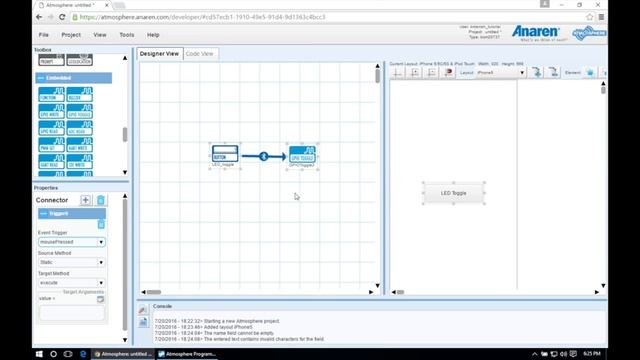Go back in the browser
Image resolution: width=640 pixels, height=360 pixels.
(x=39, y=17)
